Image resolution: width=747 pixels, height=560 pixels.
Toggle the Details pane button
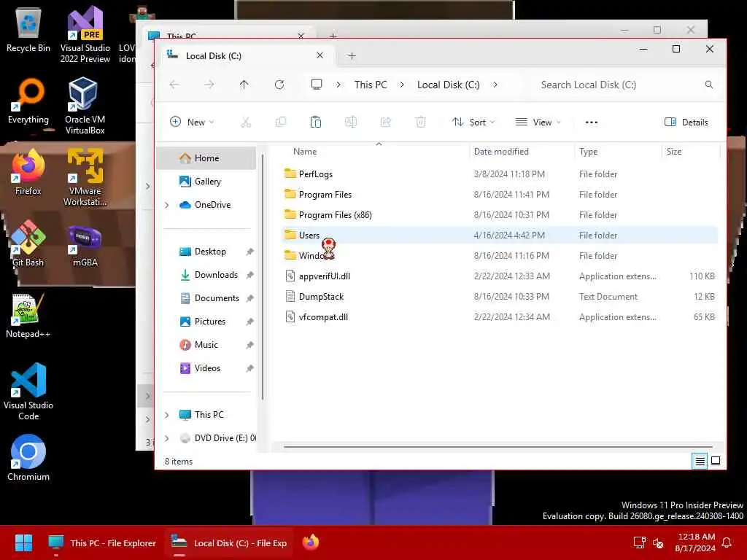coord(686,122)
